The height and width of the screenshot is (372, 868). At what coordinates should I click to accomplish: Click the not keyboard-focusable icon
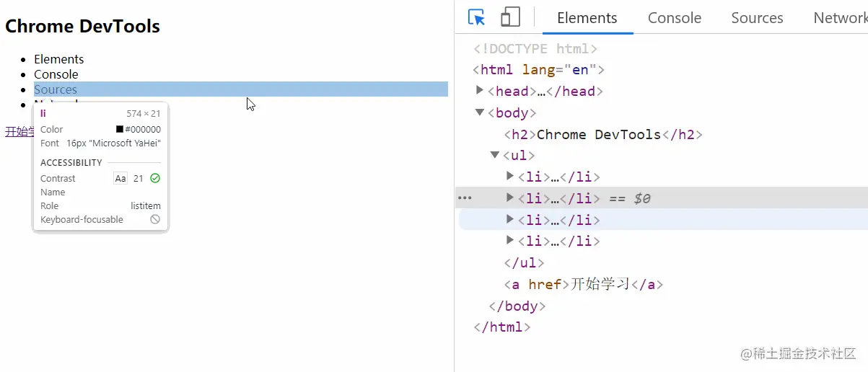[x=155, y=219]
